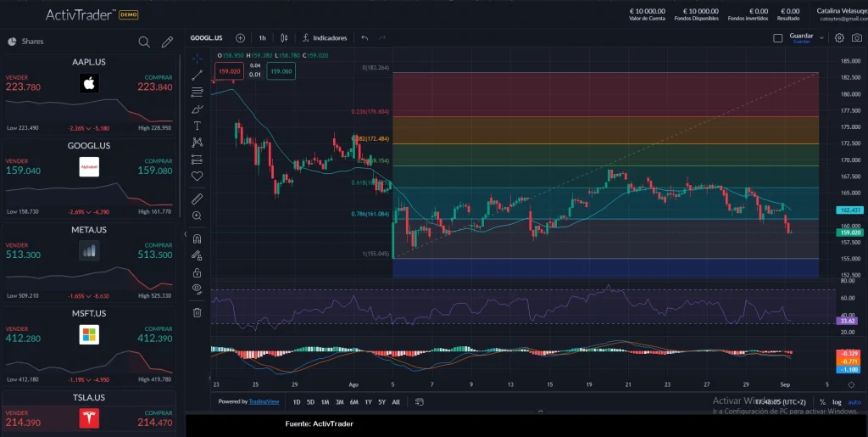Select the 1M time range

pyautogui.click(x=325, y=402)
